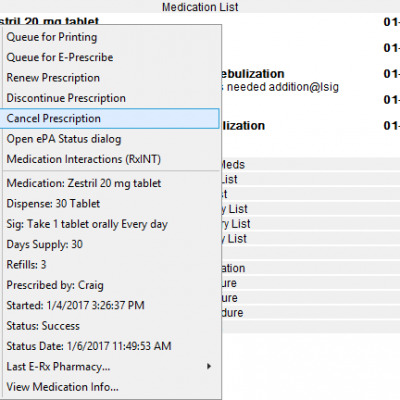
Task: Click Prescribed by: Craig line
Action: coord(110,285)
